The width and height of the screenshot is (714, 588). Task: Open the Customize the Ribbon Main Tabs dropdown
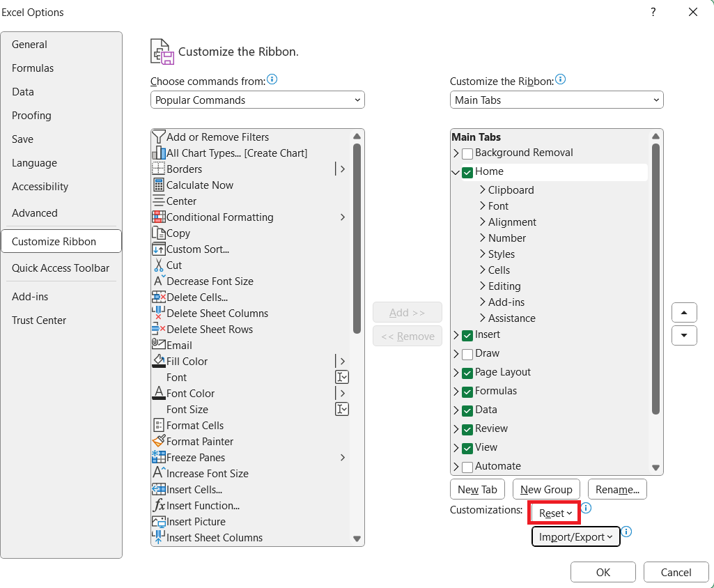click(x=557, y=100)
